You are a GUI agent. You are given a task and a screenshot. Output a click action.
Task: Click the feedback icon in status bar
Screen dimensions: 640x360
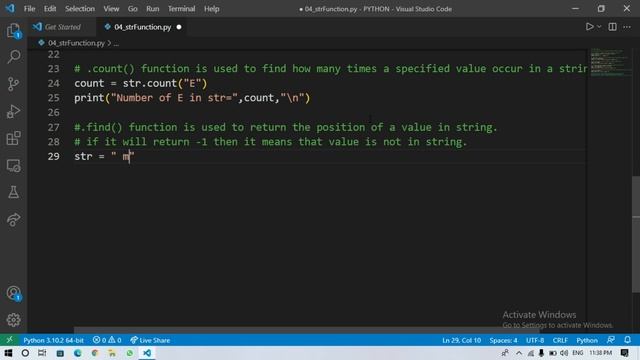(611, 340)
